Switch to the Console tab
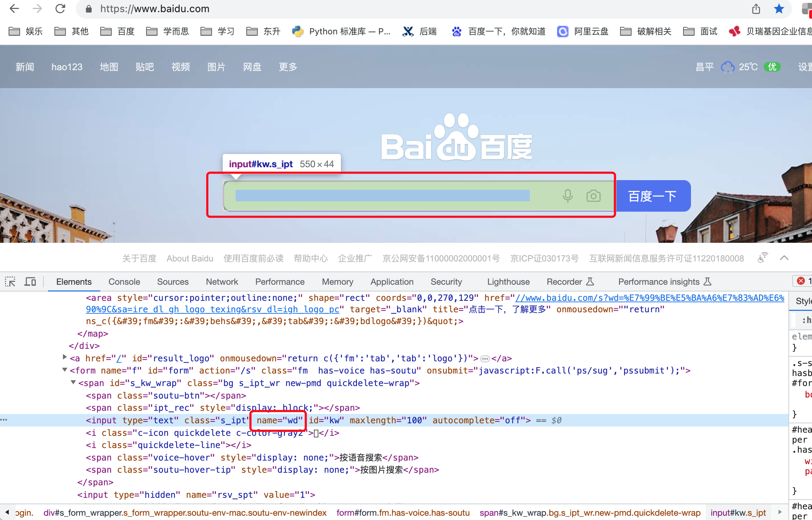 pyautogui.click(x=124, y=282)
